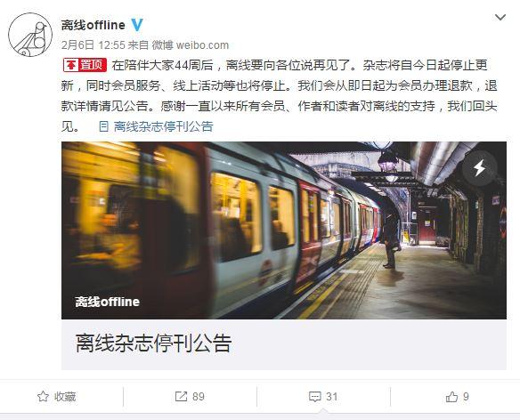Click the 收藏 star icon
The image size is (520, 420).
[x=43, y=397]
